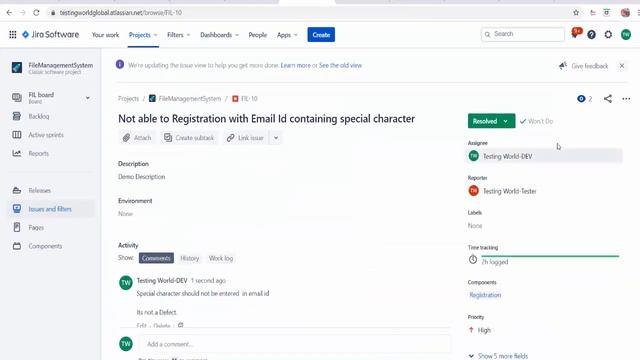640x360 pixels.
Task: Click the Jira Software logo
Action: [x=51, y=35]
